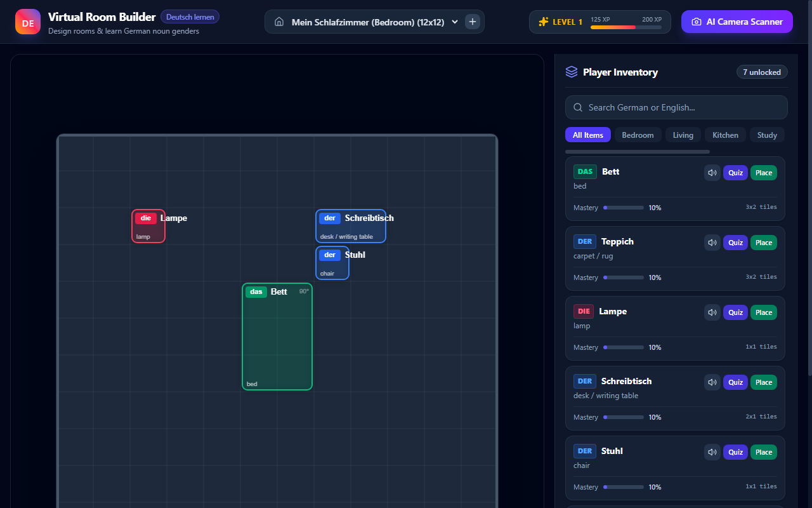Image resolution: width=812 pixels, height=508 pixels.
Task: Select the placed Lampe tile
Action: (x=148, y=226)
